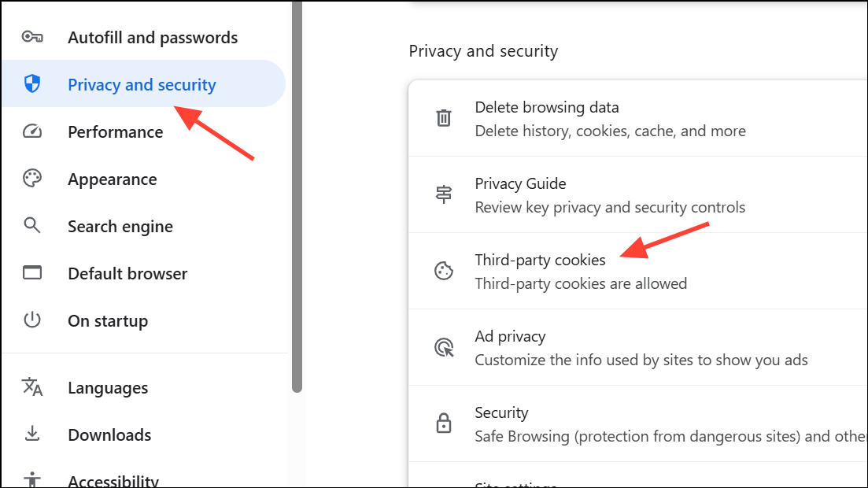Click the cookie icon for Third-party cookies
The image size is (868, 488).
click(x=443, y=271)
